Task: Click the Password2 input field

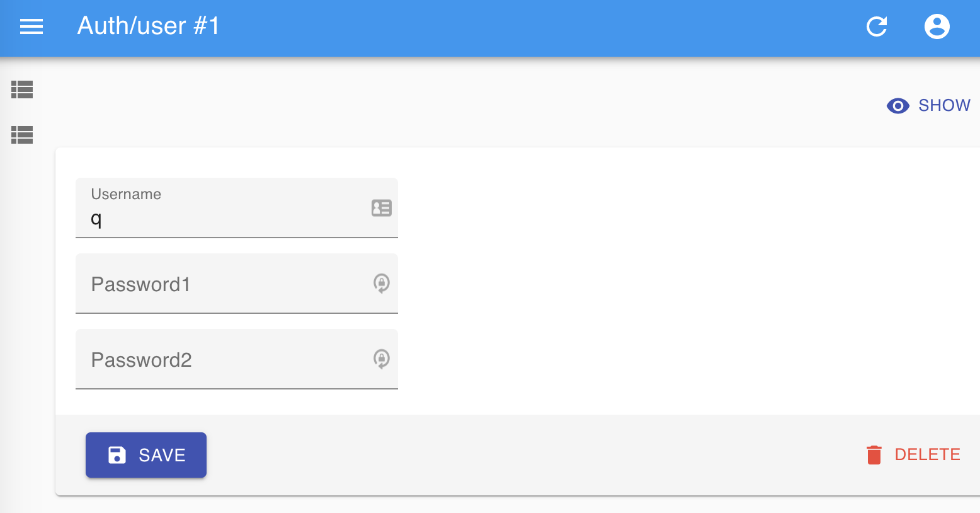Action: tap(220, 360)
